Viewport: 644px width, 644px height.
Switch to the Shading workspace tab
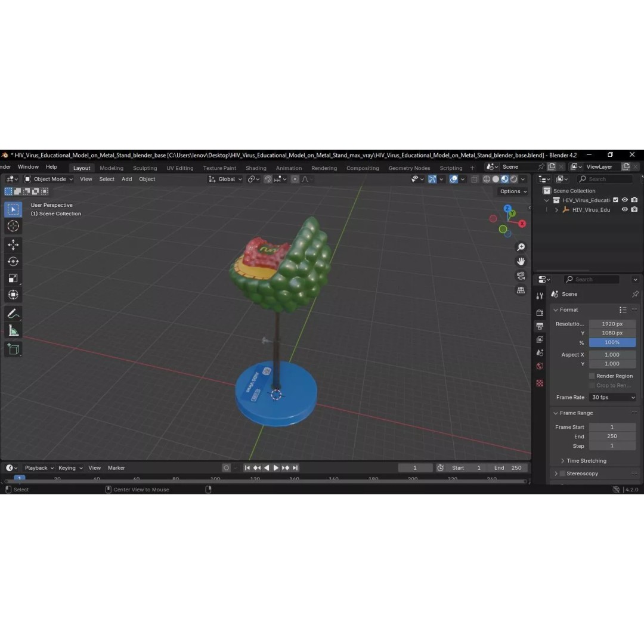pyautogui.click(x=256, y=168)
